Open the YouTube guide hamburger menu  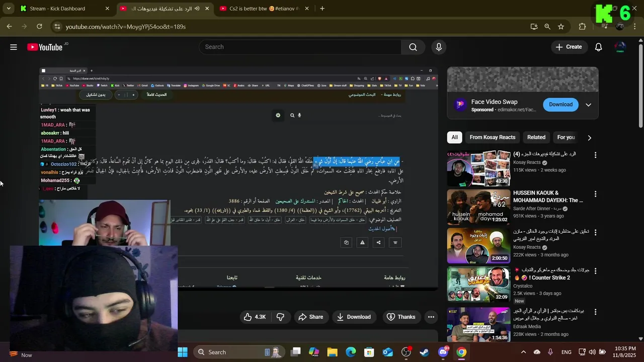coord(14,47)
